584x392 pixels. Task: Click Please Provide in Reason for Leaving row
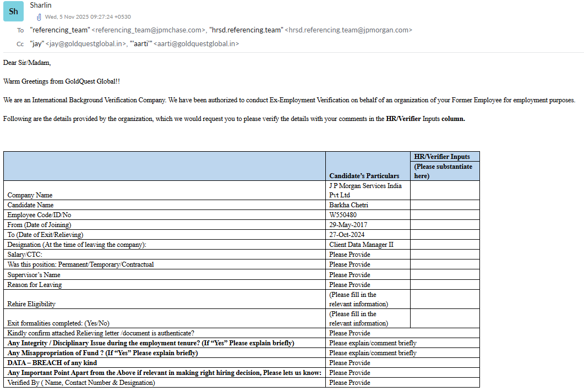[350, 285]
